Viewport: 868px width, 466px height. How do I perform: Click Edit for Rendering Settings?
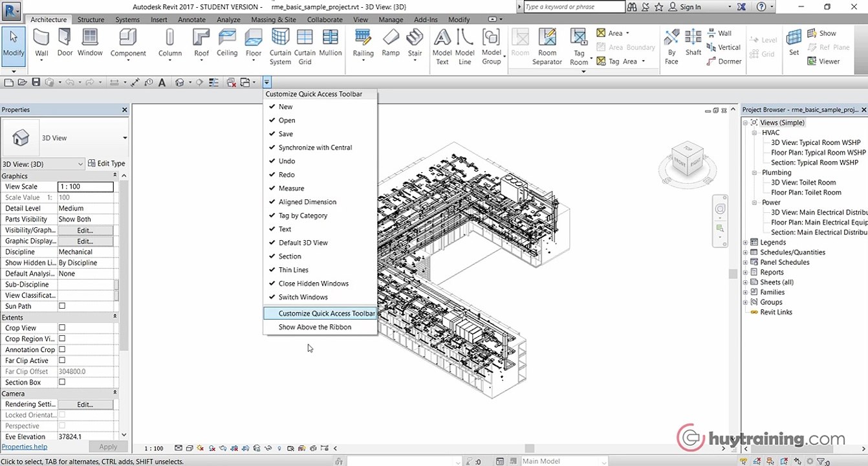[x=85, y=405]
